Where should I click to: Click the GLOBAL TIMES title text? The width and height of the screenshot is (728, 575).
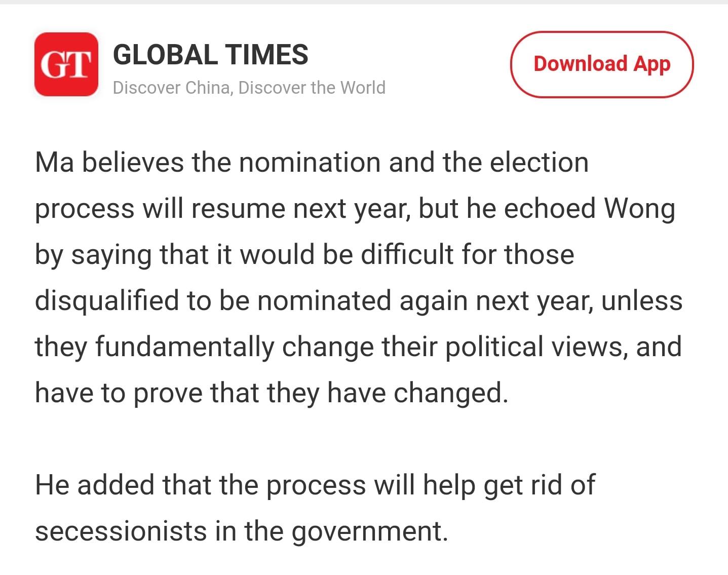tap(210, 55)
